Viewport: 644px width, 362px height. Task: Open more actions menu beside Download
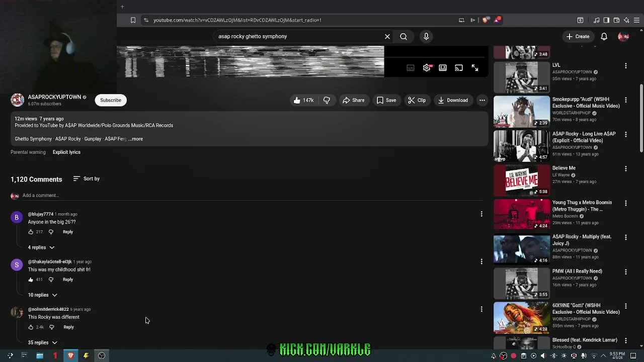[x=482, y=100]
